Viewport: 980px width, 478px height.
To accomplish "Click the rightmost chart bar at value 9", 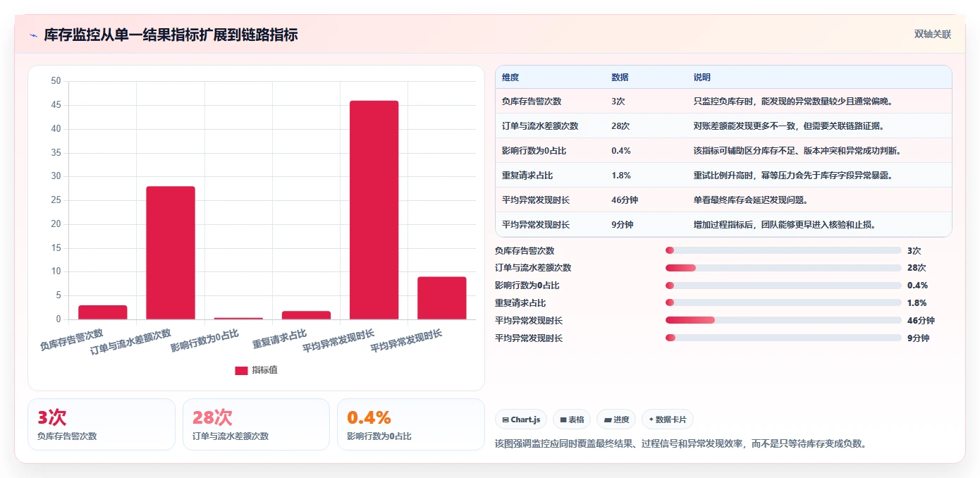I will 442,298.
